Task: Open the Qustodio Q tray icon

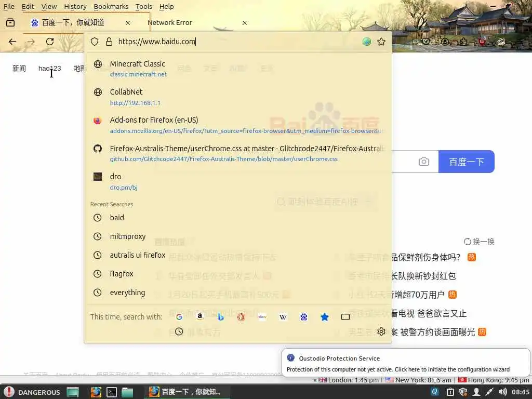Action: point(435,392)
